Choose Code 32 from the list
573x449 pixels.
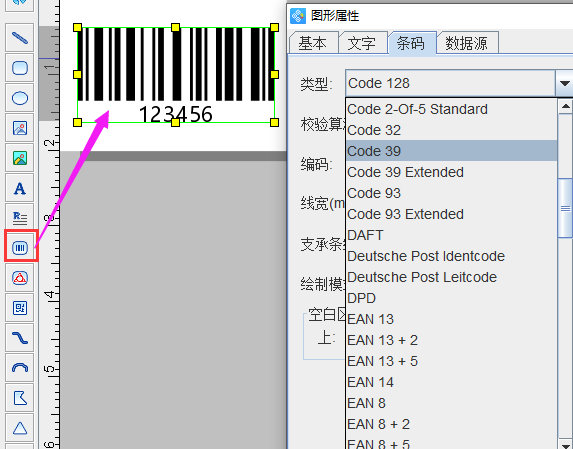(451, 130)
